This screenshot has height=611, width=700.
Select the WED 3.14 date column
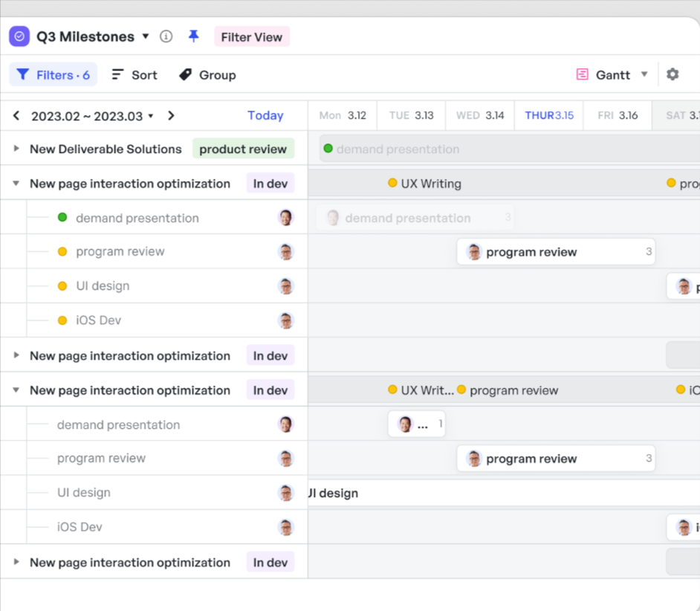480,115
